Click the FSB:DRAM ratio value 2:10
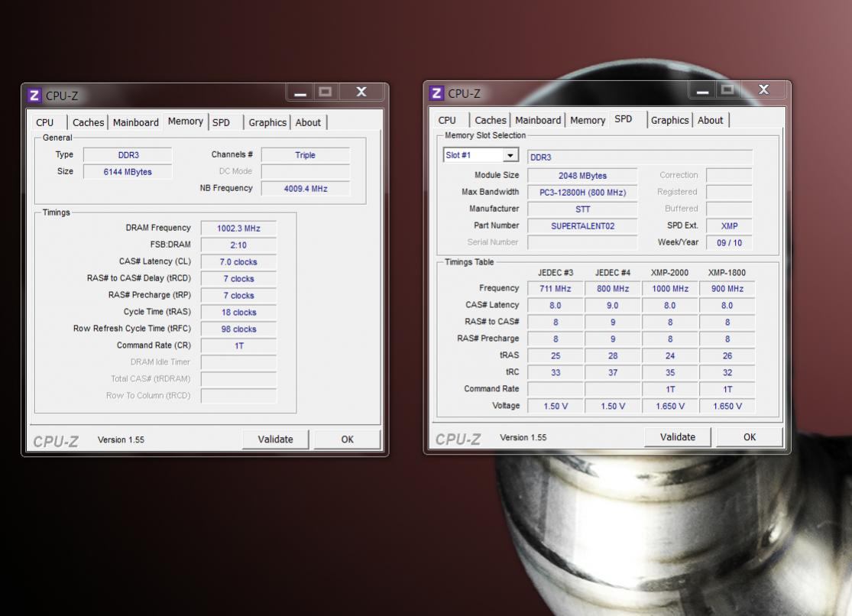 (x=238, y=245)
